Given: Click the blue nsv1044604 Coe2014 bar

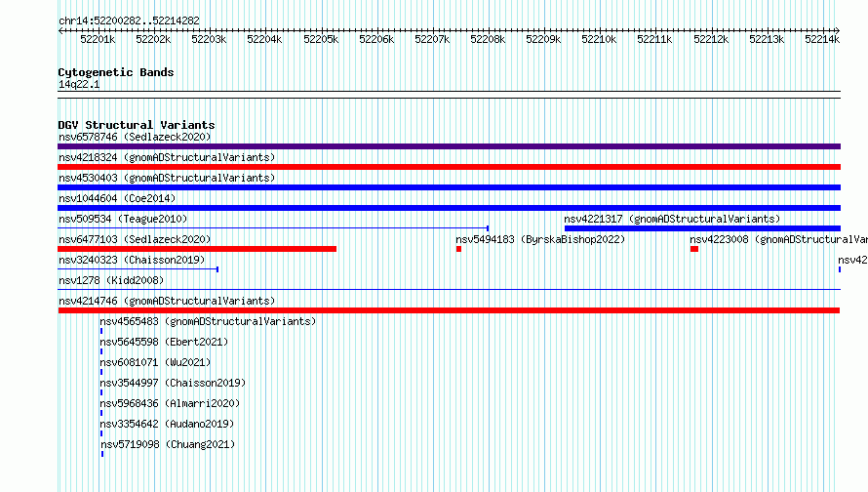Looking at the screenshot, I should point(449,208).
